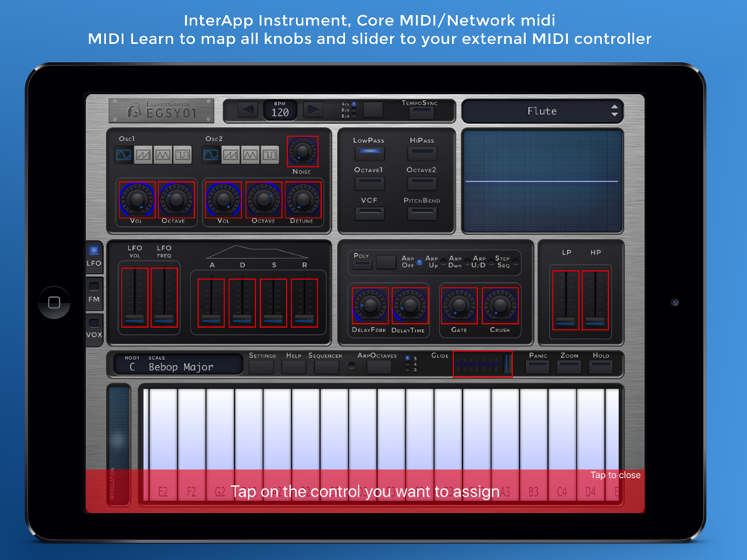747x560 pixels.
Task: Open Help
Action: 294,367
